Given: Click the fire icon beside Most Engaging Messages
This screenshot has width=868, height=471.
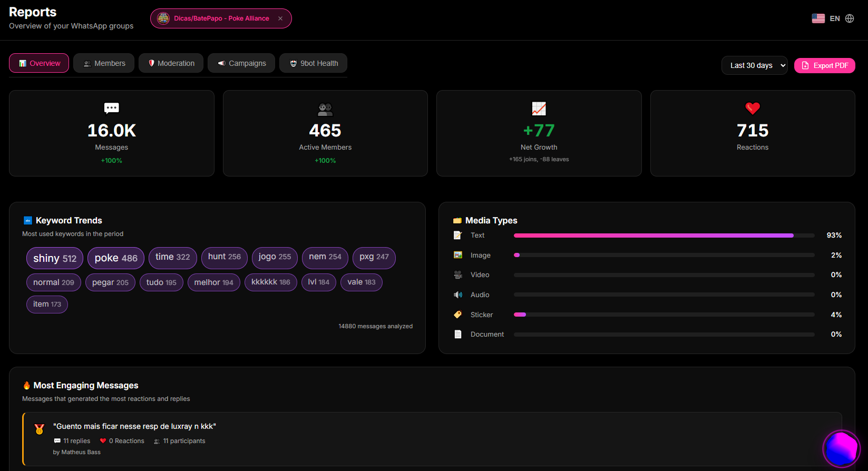Looking at the screenshot, I should click(x=26, y=385).
